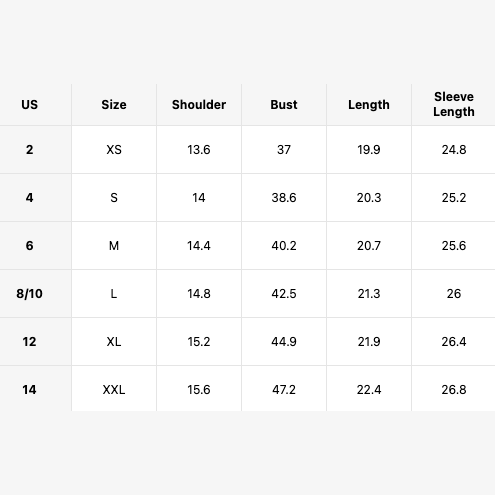Screen dimensions: 495x495
Task: Click the Shoulder column header
Action: [199, 105]
